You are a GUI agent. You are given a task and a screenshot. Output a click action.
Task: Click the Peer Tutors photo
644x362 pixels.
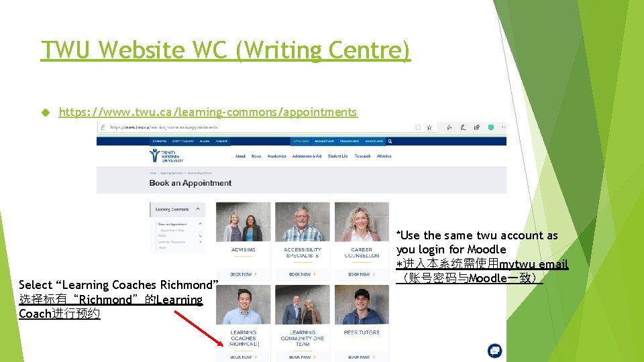click(362, 304)
